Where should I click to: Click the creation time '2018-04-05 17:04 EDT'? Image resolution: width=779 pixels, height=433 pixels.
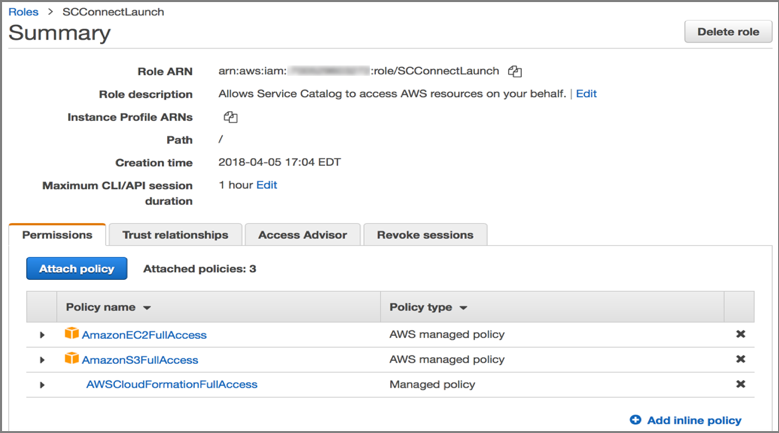pyautogui.click(x=280, y=162)
